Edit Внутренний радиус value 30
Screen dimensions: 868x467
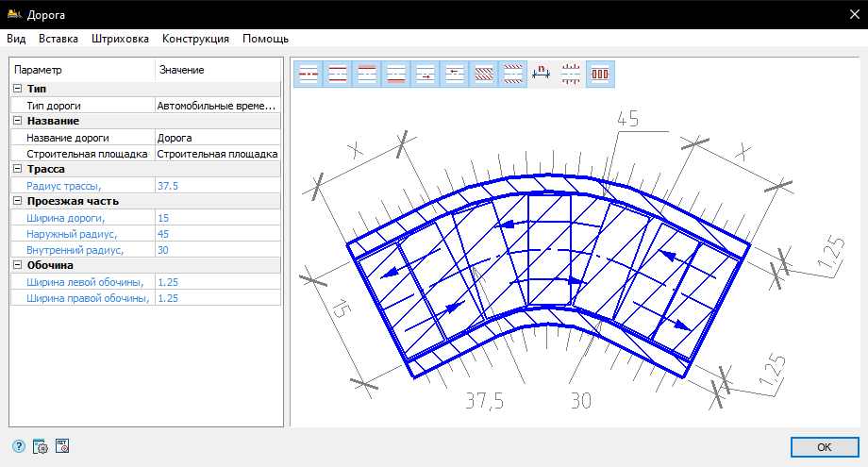pyautogui.click(x=218, y=250)
